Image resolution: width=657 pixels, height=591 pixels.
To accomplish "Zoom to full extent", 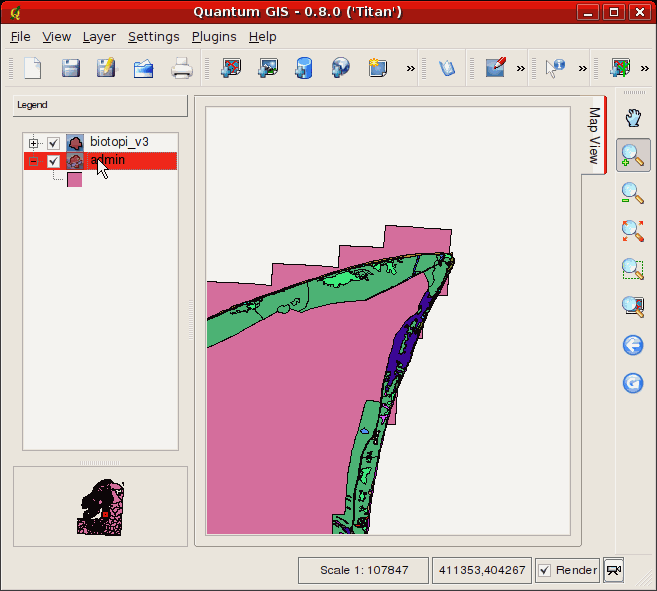I will pos(633,231).
